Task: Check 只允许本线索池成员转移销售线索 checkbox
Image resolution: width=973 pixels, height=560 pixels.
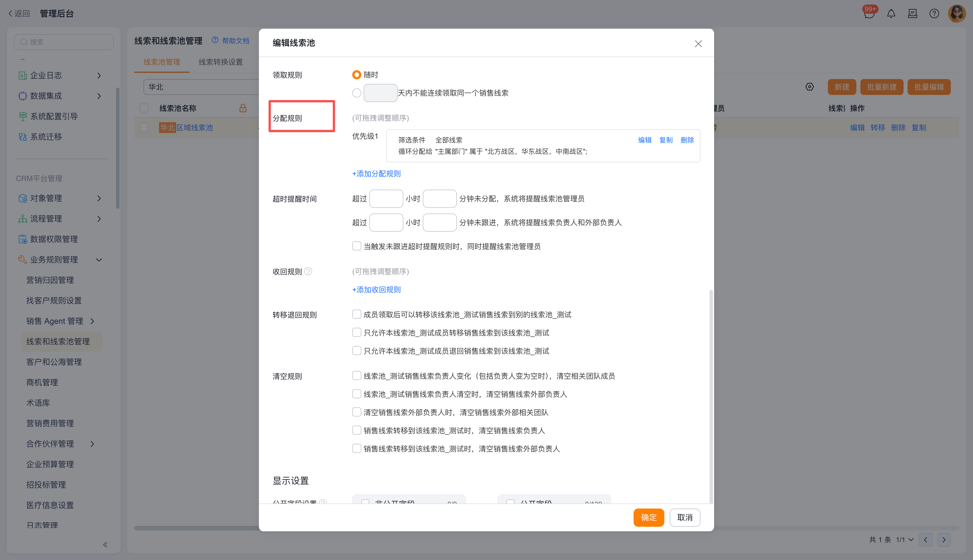Action: coord(357,333)
